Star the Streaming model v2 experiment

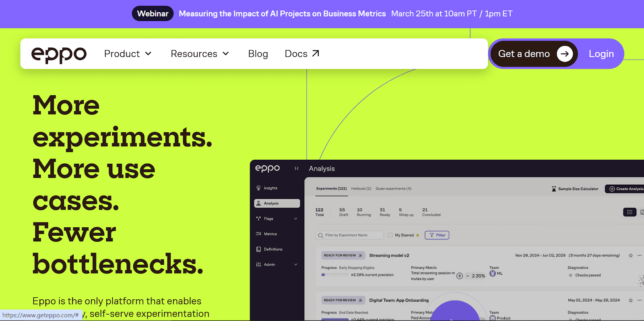tap(631, 255)
